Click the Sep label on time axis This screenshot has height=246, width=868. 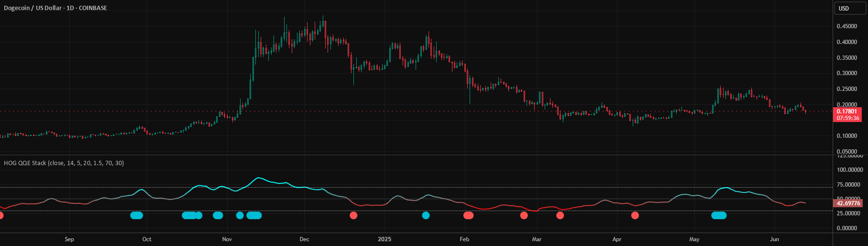point(69,239)
